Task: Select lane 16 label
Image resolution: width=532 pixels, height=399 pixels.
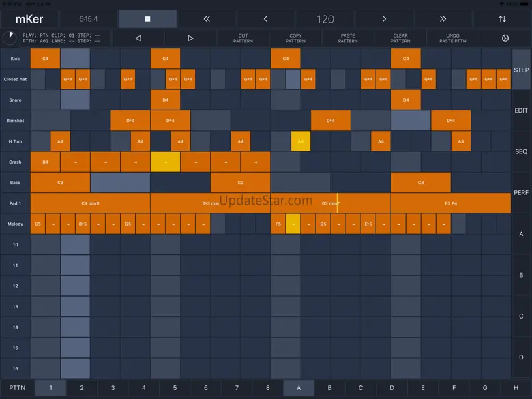Action: pyautogui.click(x=15, y=368)
